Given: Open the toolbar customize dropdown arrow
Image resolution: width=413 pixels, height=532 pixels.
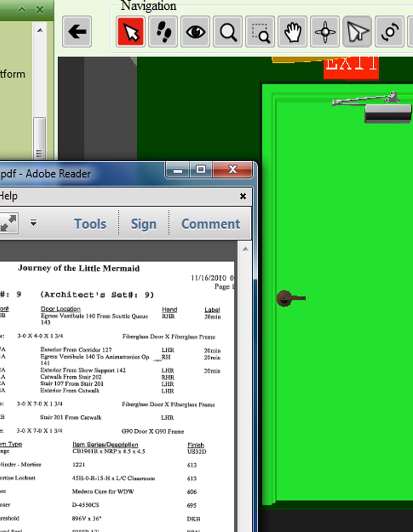Looking at the screenshot, I should pos(33,223).
